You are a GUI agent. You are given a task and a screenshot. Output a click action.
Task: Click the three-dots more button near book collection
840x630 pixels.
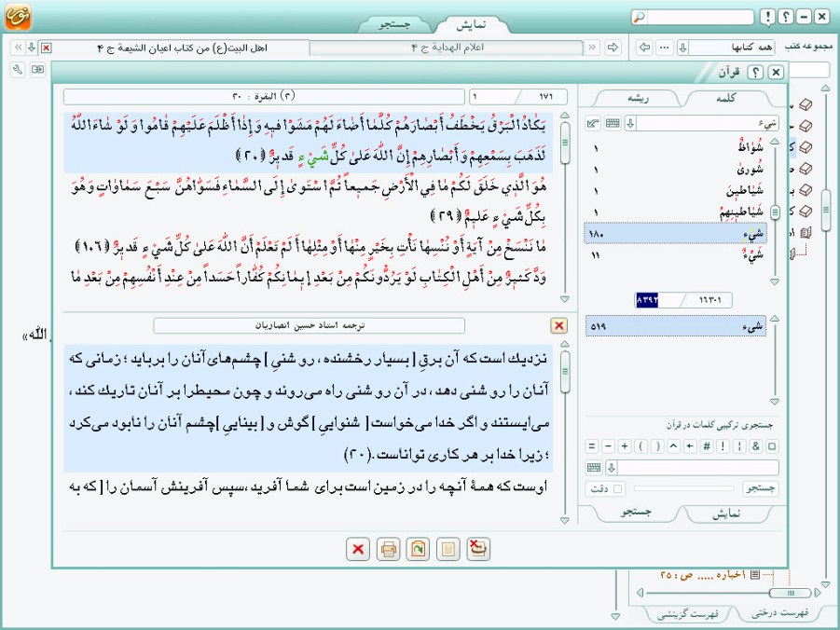tap(665, 48)
